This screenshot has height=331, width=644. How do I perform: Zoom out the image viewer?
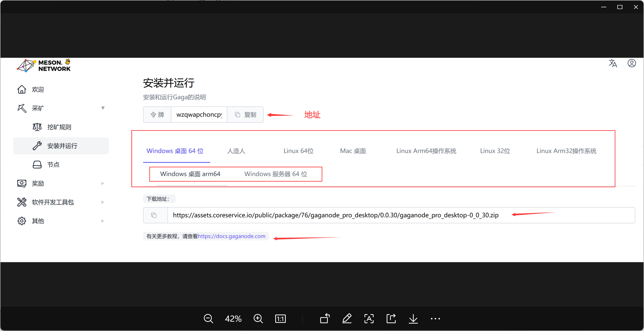coord(208,319)
